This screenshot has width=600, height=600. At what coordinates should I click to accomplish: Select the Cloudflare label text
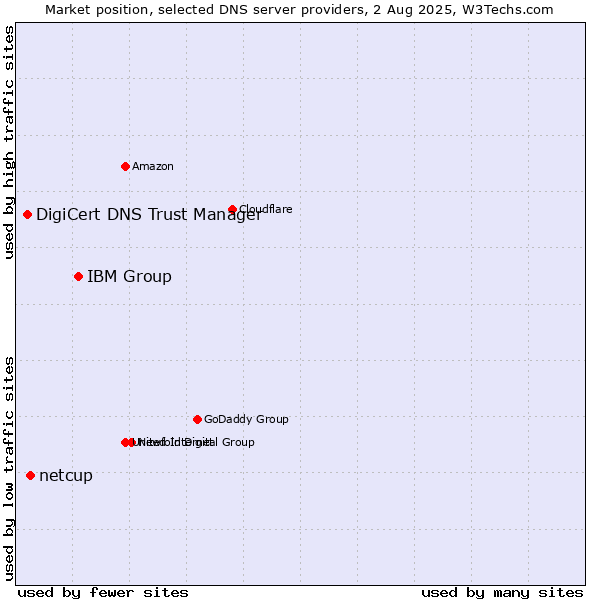click(x=266, y=209)
